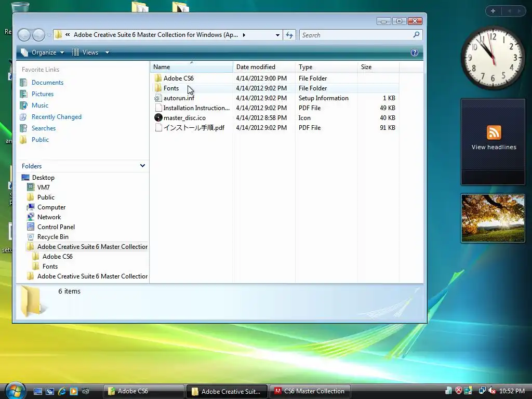The height and width of the screenshot is (399, 532).
Task: Sort by the Type column header
Action: click(x=326, y=67)
